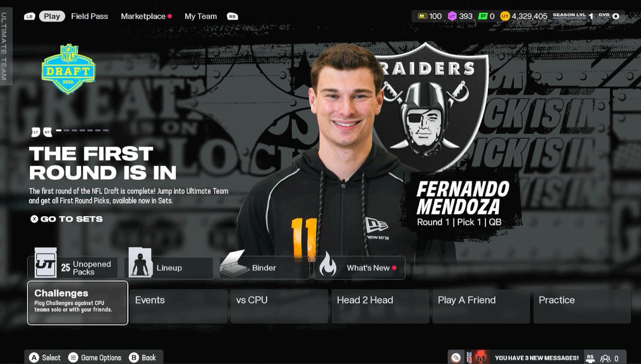Click the X button icon beside Go To Sets

(x=34, y=219)
